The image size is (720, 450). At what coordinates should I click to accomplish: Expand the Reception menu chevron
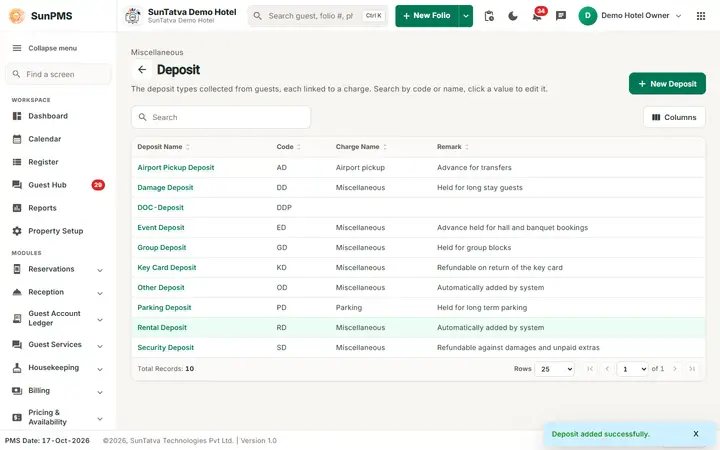click(x=100, y=293)
